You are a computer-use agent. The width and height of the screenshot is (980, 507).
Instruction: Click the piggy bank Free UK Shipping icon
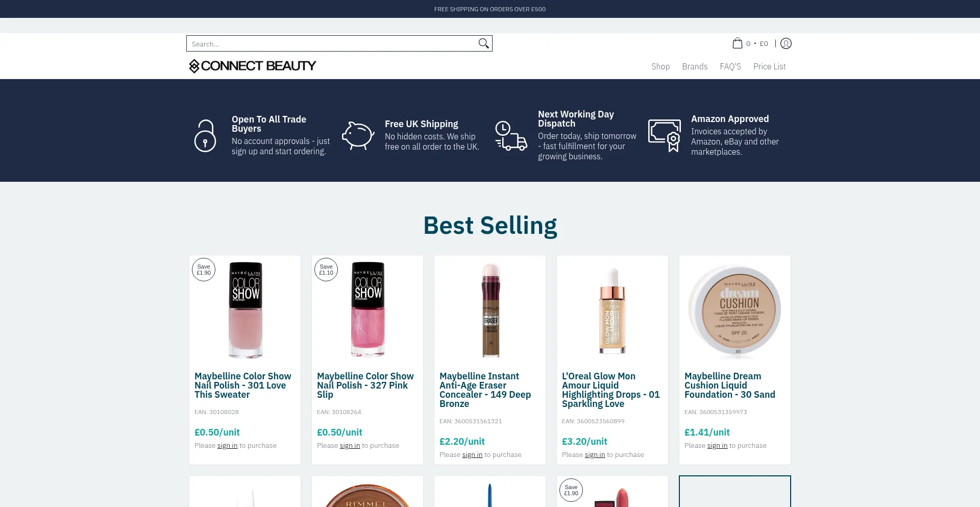pos(358,135)
